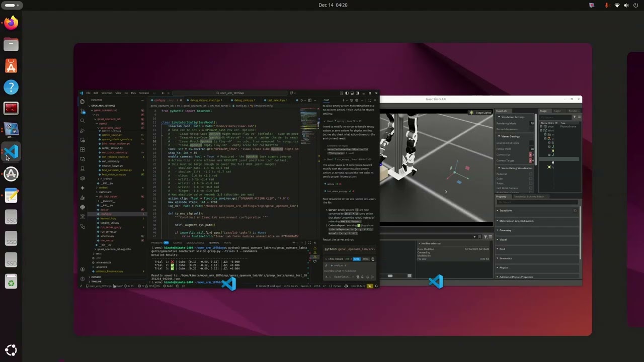Collapse the OPEN_ARM_10THINGS root folder

pos(103,106)
